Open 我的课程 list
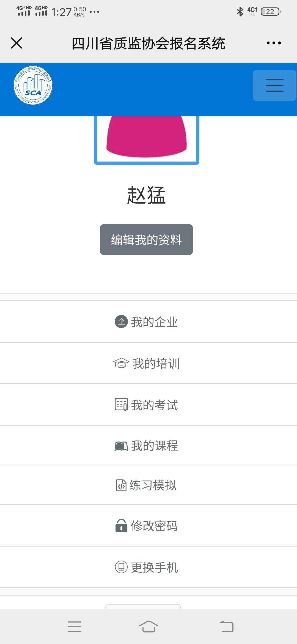This screenshot has height=644, width=297. point(148,445)
